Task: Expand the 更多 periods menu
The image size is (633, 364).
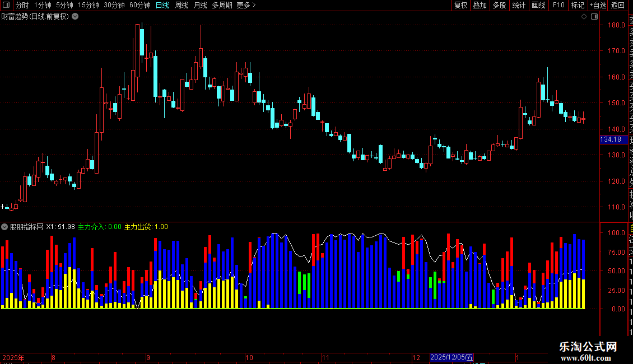Action: [246, 5]
